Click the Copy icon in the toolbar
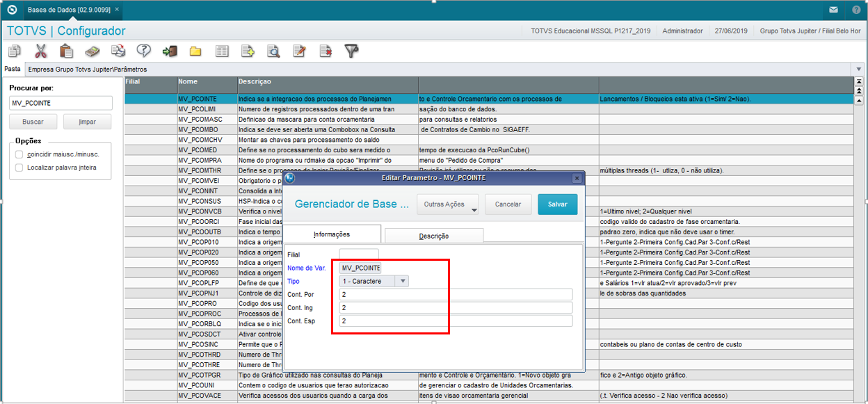 [14, 51]
